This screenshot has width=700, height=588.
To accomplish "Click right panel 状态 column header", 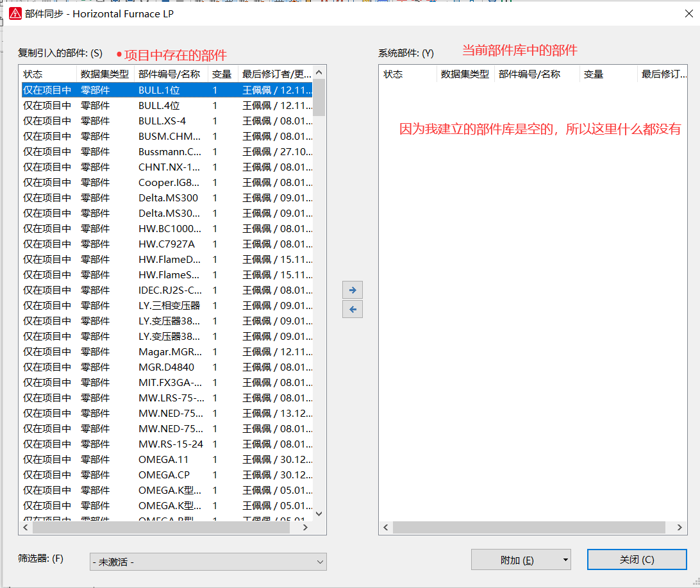I will (408, 74).
